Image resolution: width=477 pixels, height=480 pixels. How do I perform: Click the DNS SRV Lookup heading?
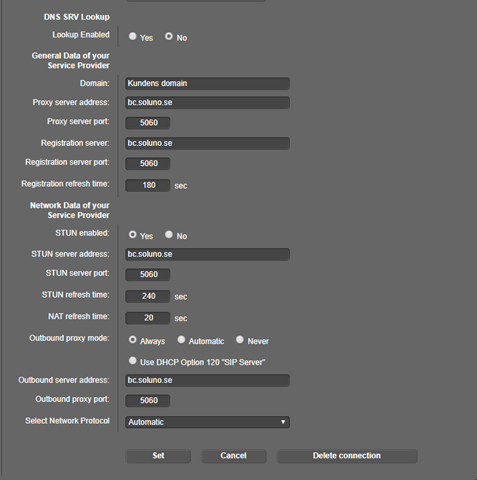pyautogui.click(x=77, y=17)
